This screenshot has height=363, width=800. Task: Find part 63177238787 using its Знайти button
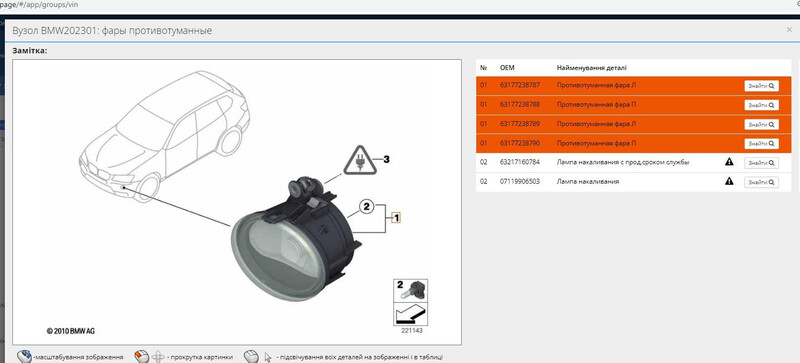761,86
